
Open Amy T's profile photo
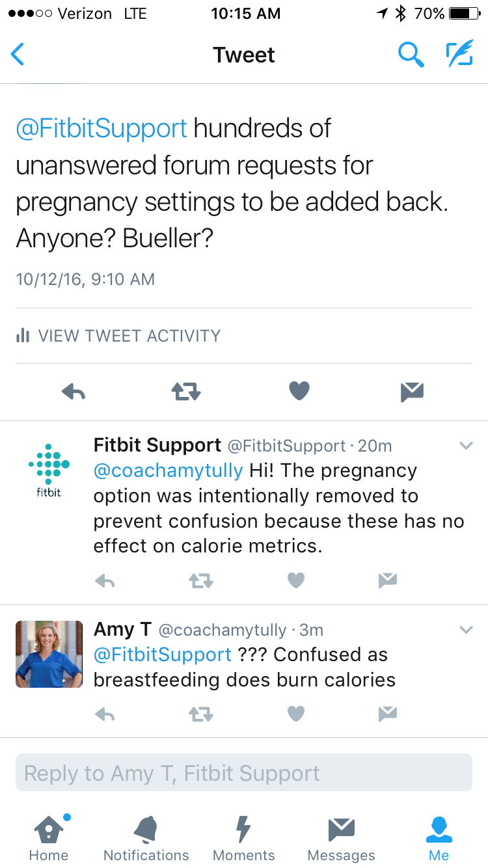point(49,654)
